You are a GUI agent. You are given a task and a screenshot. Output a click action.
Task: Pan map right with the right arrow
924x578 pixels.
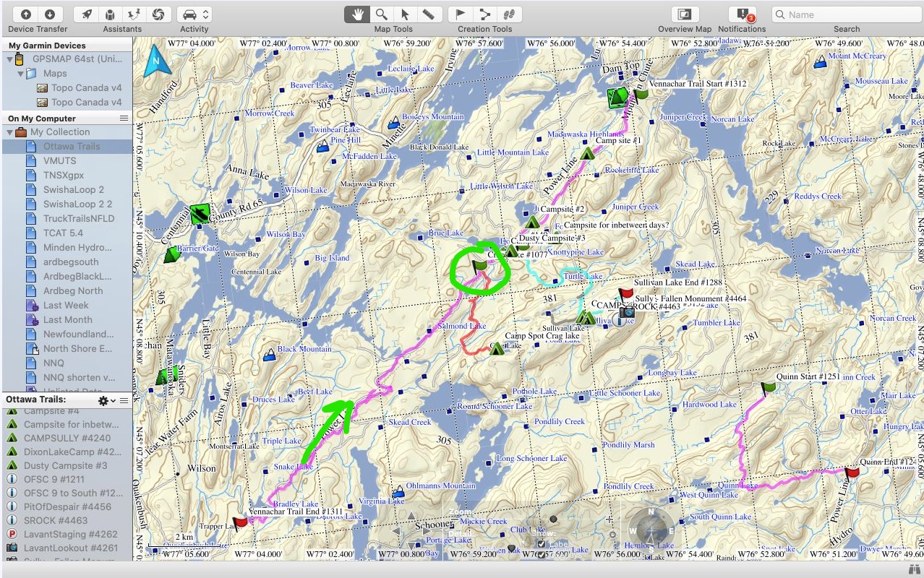point(427,531)
